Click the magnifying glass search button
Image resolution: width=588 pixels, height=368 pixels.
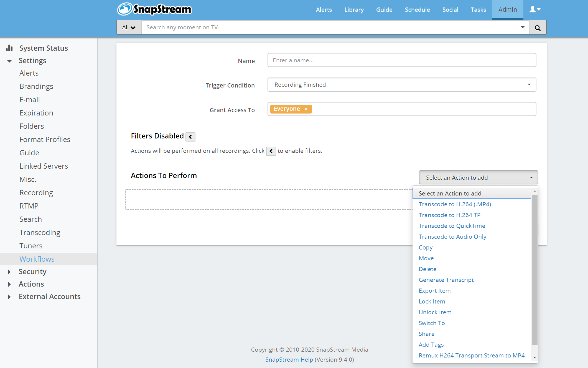[x=538, y=28]
